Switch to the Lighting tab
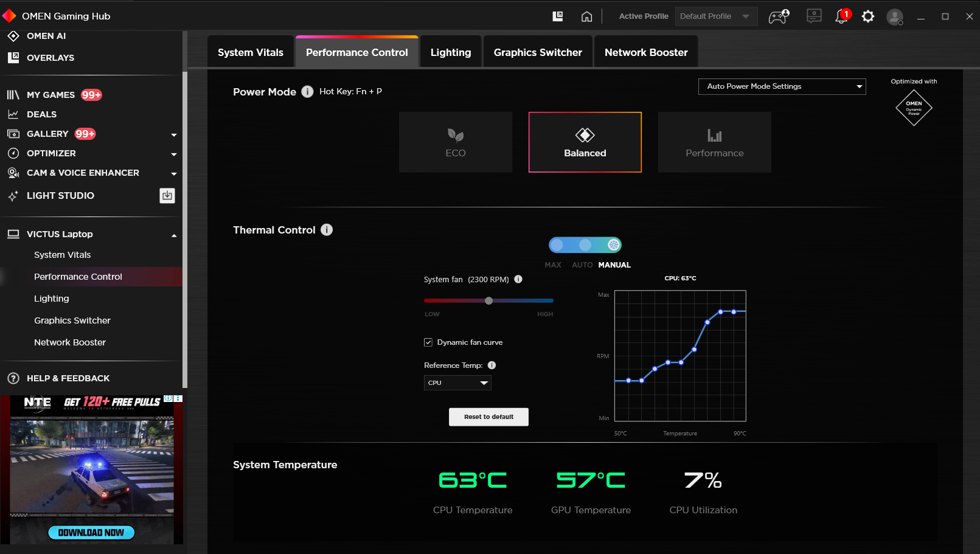Image resolution: width=980 pixels, height=554 pixels. [x=451, y=52]
